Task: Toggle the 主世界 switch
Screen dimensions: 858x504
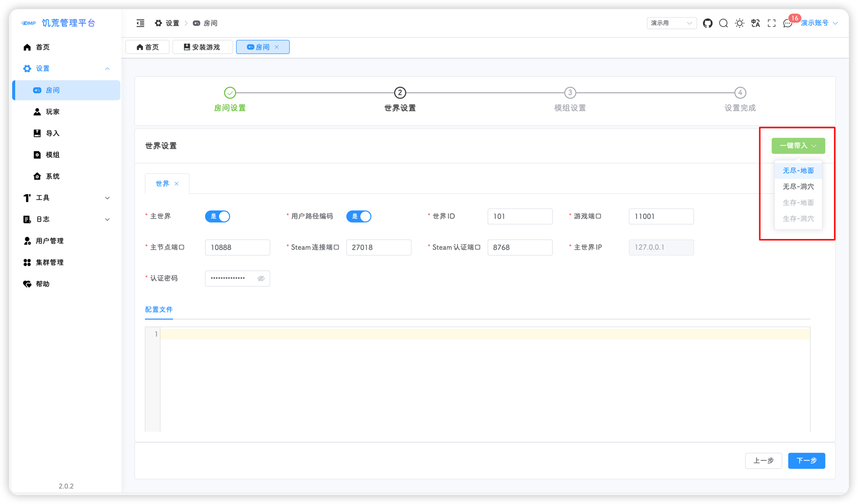Action: (x=218, y=216)
